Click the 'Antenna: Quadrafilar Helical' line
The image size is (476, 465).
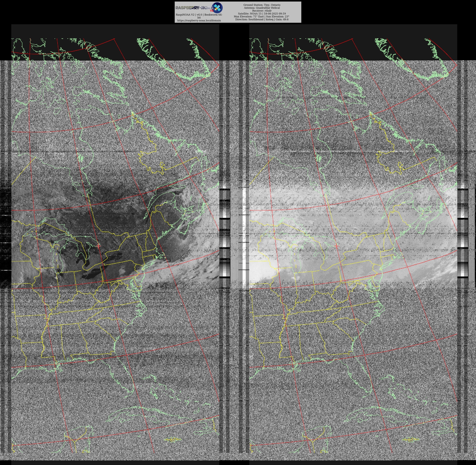click(x=262, y=8)
